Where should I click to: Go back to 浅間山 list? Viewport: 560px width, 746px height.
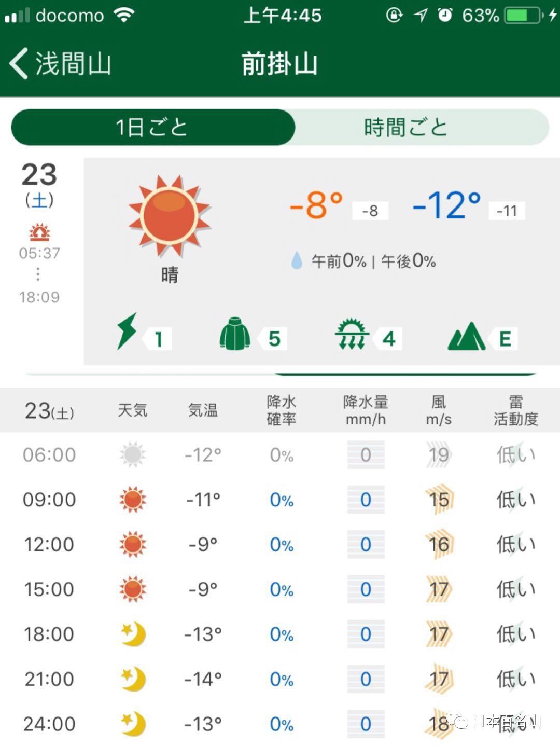(60, 63)
